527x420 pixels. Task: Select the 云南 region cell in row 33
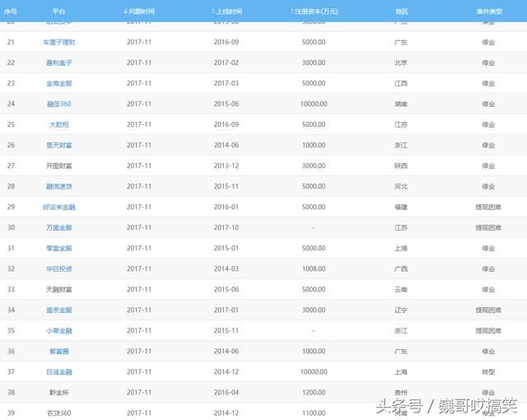401,289
